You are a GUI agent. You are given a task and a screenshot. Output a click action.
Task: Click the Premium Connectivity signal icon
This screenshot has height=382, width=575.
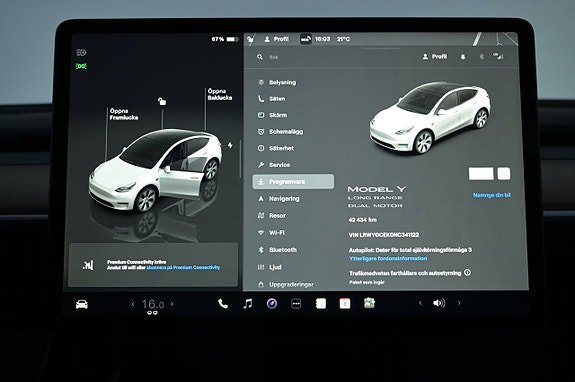88,265
